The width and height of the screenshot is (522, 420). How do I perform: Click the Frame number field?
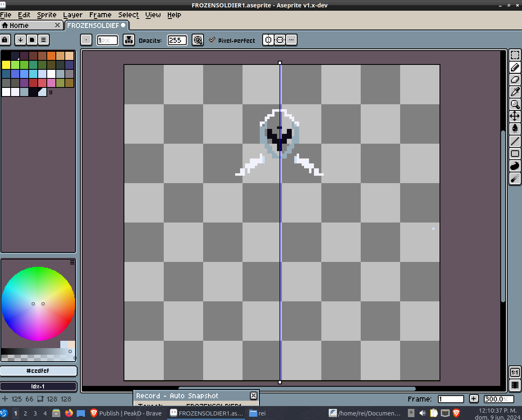point(451,399)
